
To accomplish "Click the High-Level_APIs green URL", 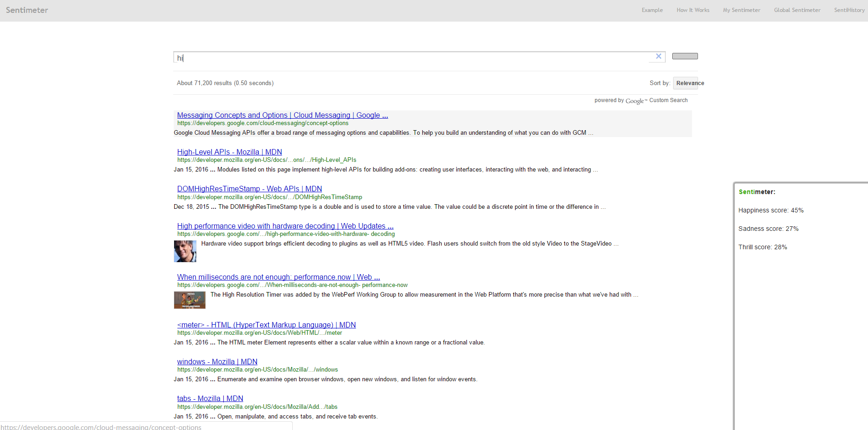I will (x=267, y=160).
